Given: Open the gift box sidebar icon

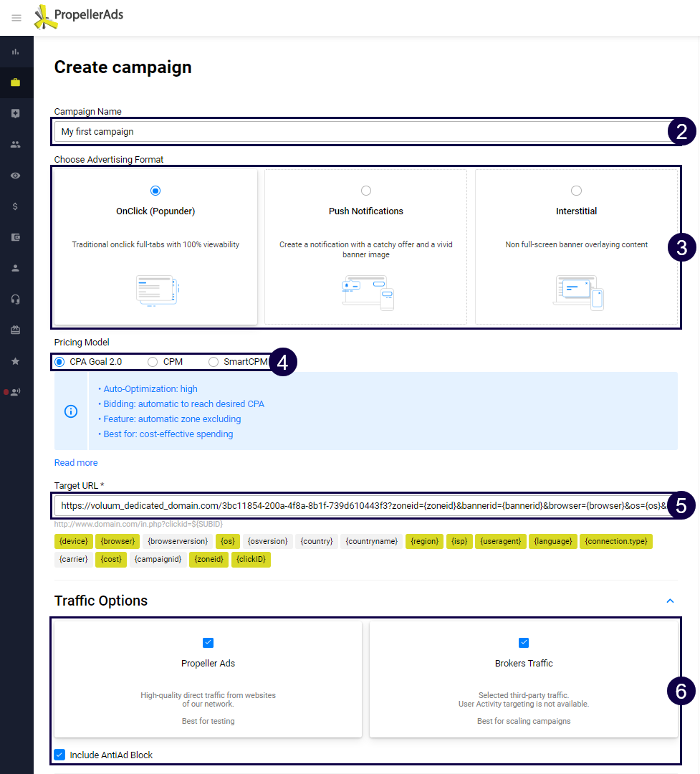Looking at the screenshot, I should [x=16, y=330].
